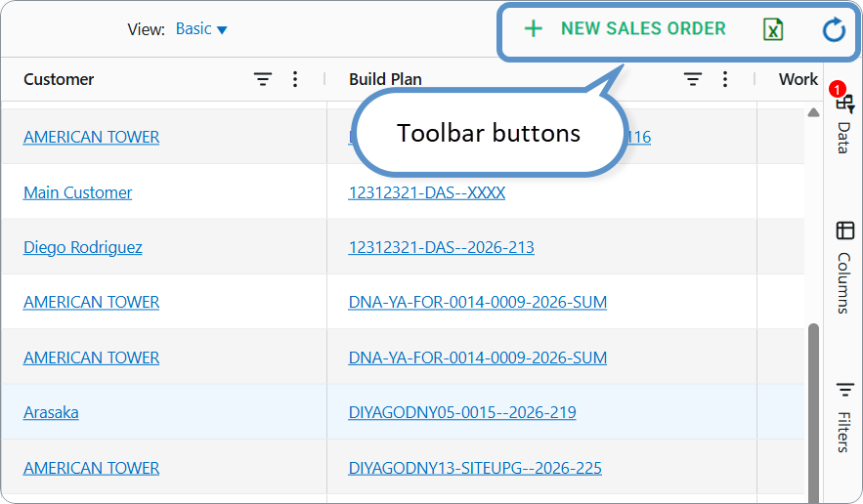Click the refresh grid icon
Image resolution: width=863 pixels, height=504 pixels.
click(834, 29)
